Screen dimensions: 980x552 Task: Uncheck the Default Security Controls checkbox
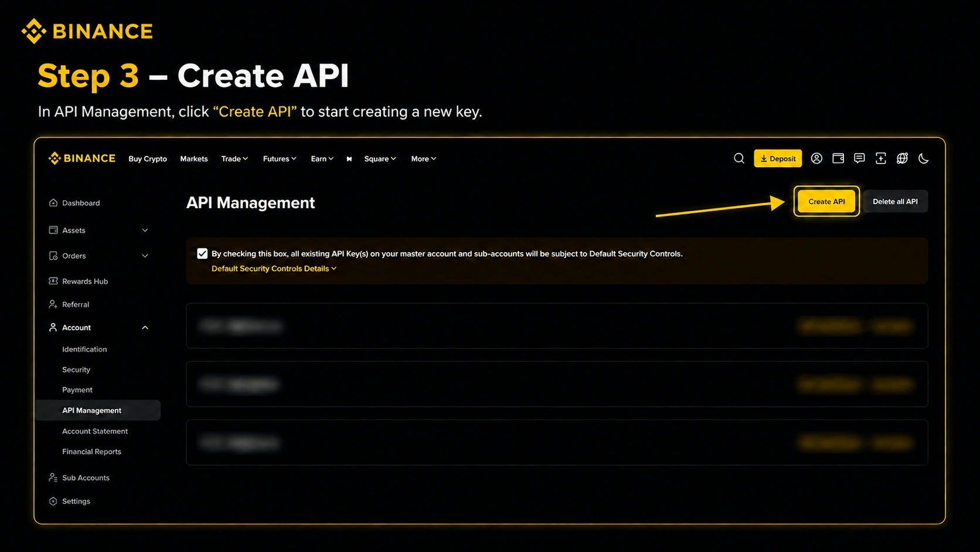click(202, 253)
